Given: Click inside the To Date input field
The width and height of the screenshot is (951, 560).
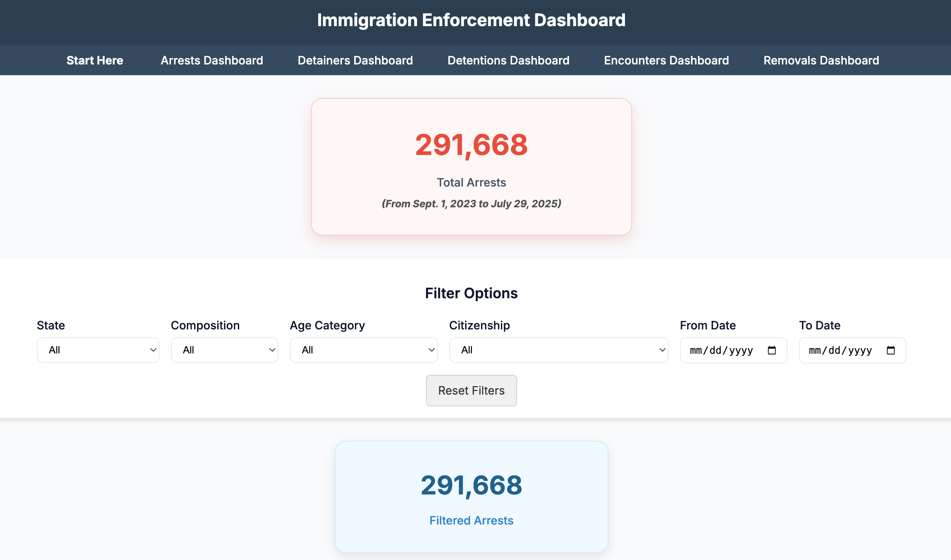Looking at the screenshot, I should (840, 350).
